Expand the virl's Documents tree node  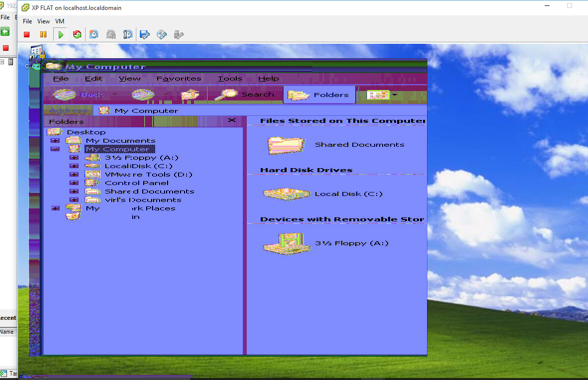74,200
